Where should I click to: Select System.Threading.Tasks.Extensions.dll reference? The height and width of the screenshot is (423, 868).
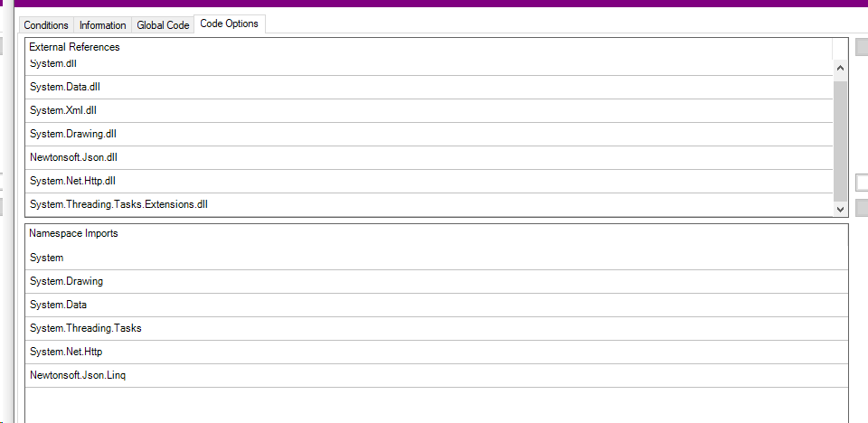click(x=429, y=205)
